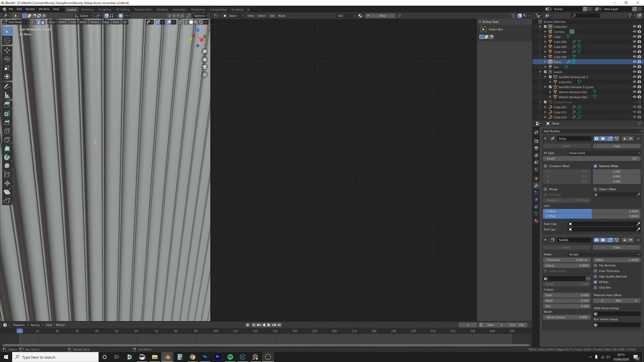Image resolution: width=644 pixels, height=362 pixels.
Task: Open the Material properties tab
Action: tap(536, 221)
